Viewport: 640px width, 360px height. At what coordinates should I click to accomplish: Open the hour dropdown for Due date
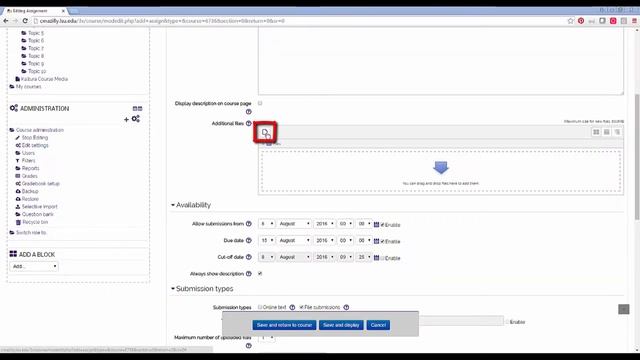tap(345, 240)
